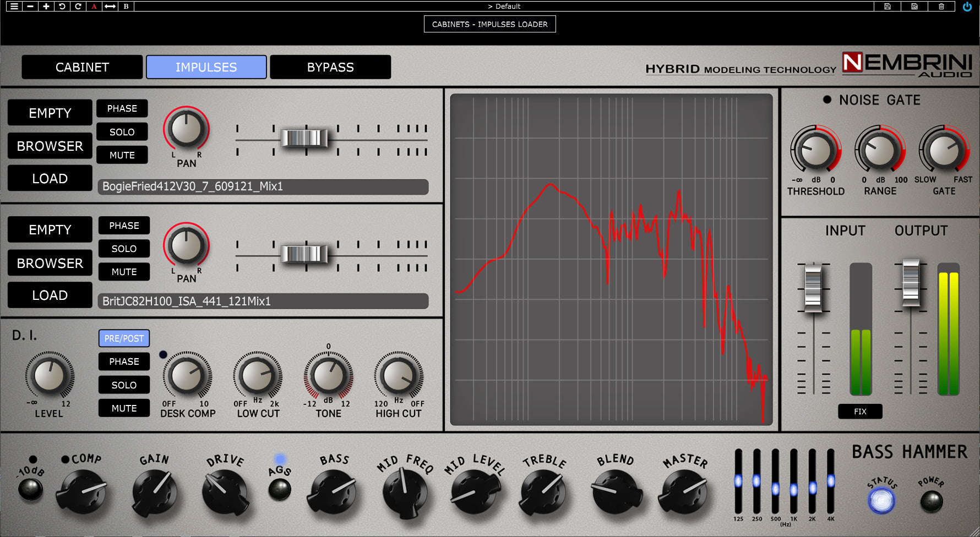Click the Noise Gate RANGE knob

pos(880,150)
